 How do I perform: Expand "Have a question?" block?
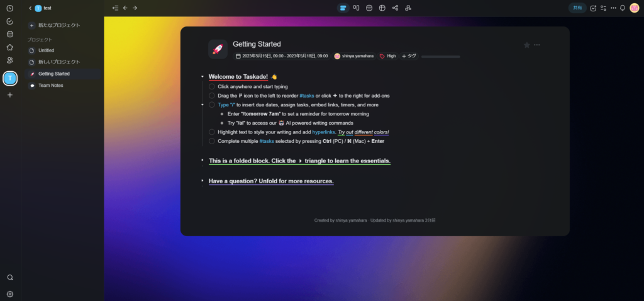pos(202,180)
